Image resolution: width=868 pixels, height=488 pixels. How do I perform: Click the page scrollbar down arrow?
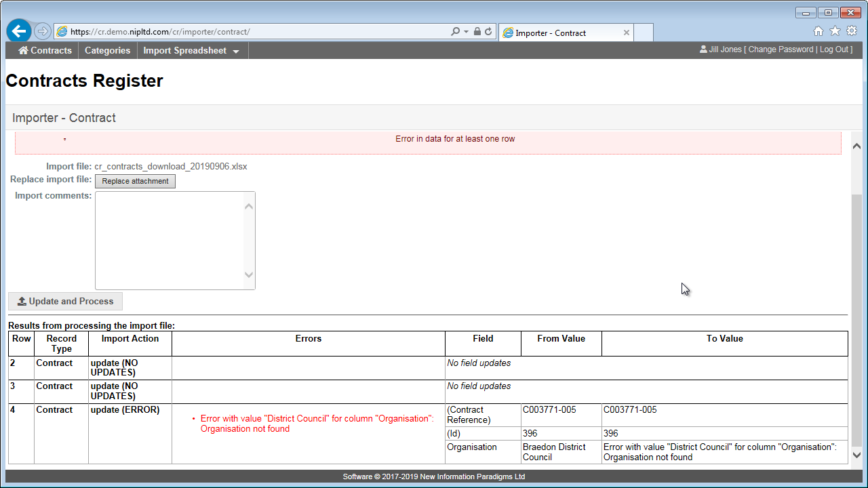pos(856,455)
